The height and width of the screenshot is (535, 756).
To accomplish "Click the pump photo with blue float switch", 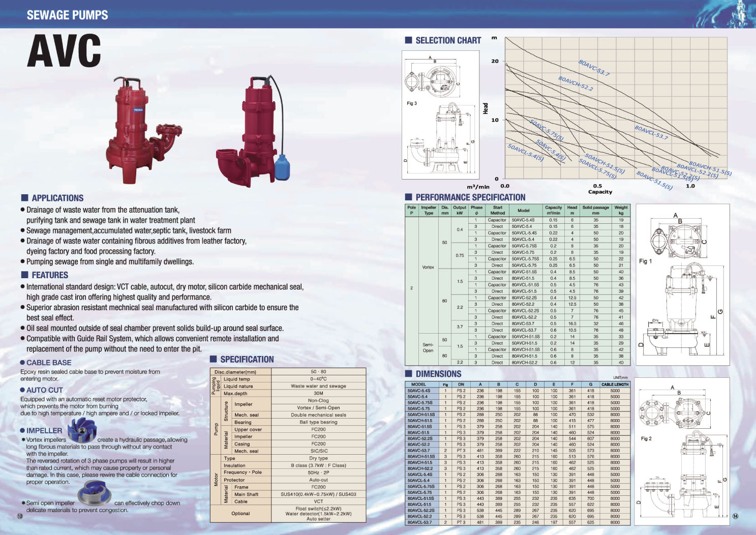I will pos(253,132).
